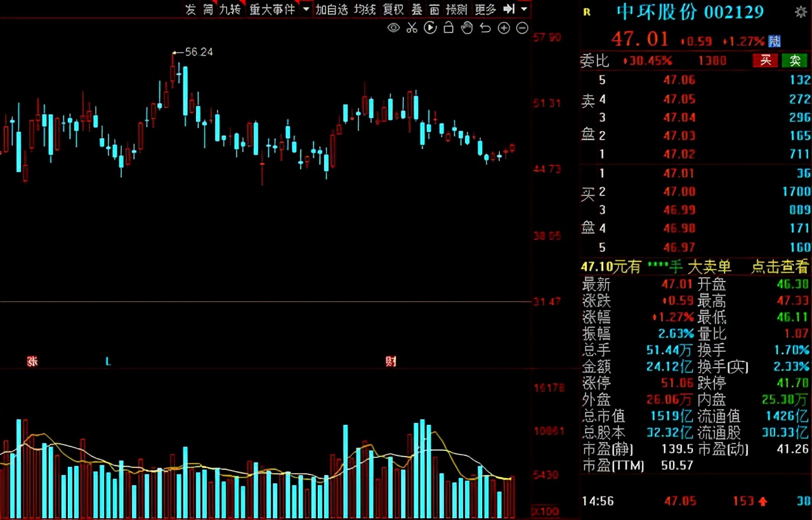
Task: Expand the 更多 options menu
Action: click(485, 10)
